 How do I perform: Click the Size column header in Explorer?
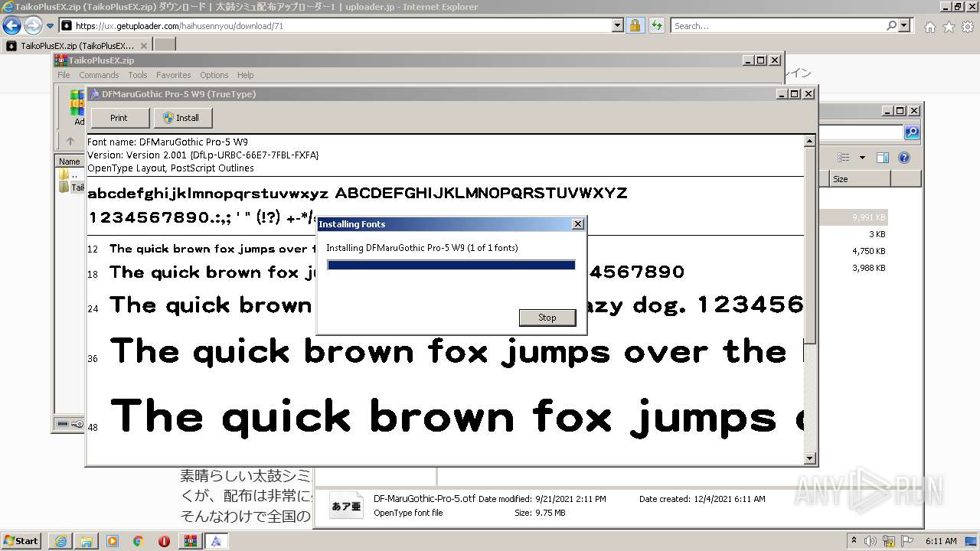point(860,179)
